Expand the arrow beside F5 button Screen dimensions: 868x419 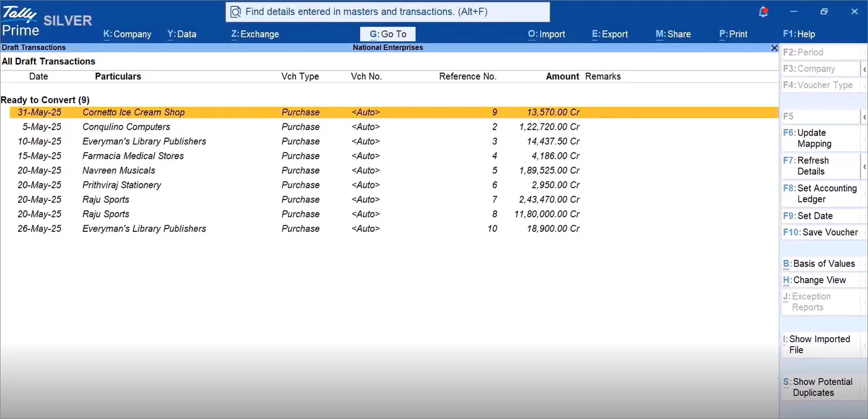[x=864, y=117]
